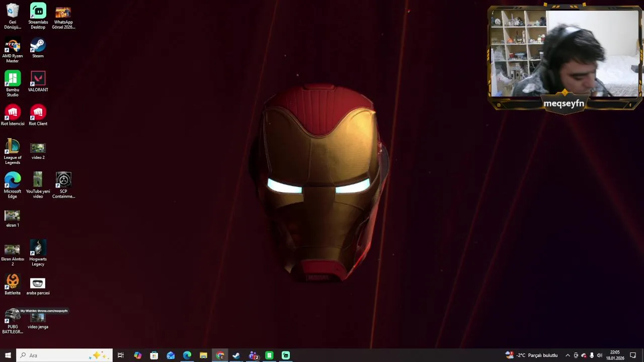The height and width of the screenshot is (362, 644).
Task: Select the video 2 file
Action: 38,150
